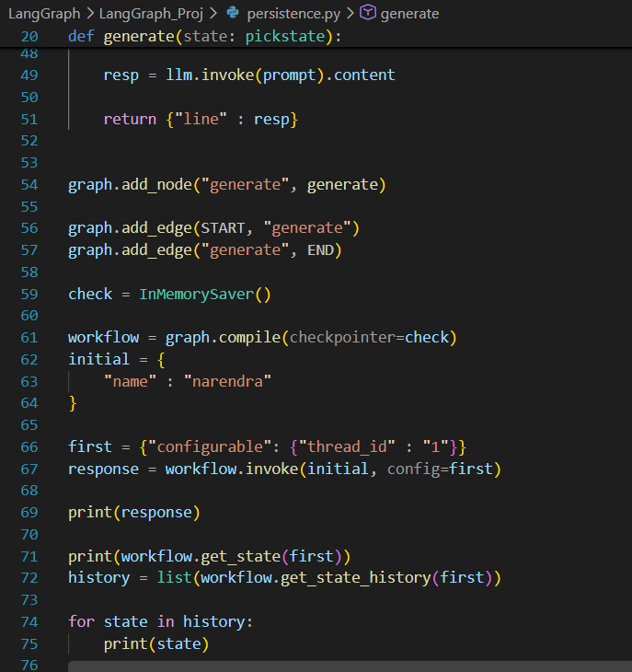
Task: Click pickstate type in sticky header
Action: (x=285, y=37)
